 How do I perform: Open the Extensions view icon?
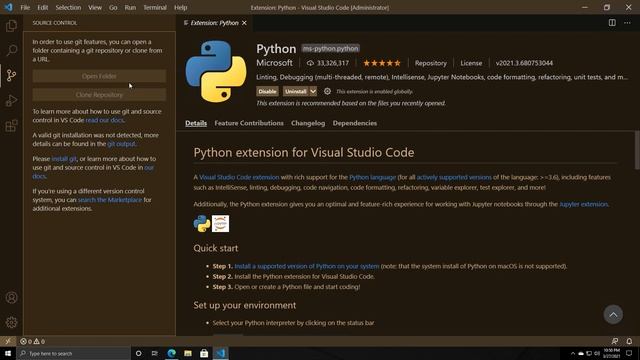tap(11, 125)
